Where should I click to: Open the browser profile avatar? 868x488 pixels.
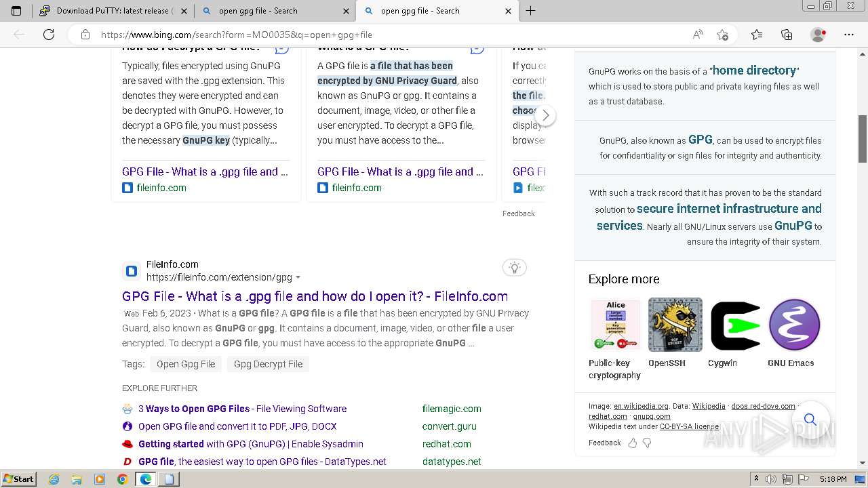tap(818, 35)
